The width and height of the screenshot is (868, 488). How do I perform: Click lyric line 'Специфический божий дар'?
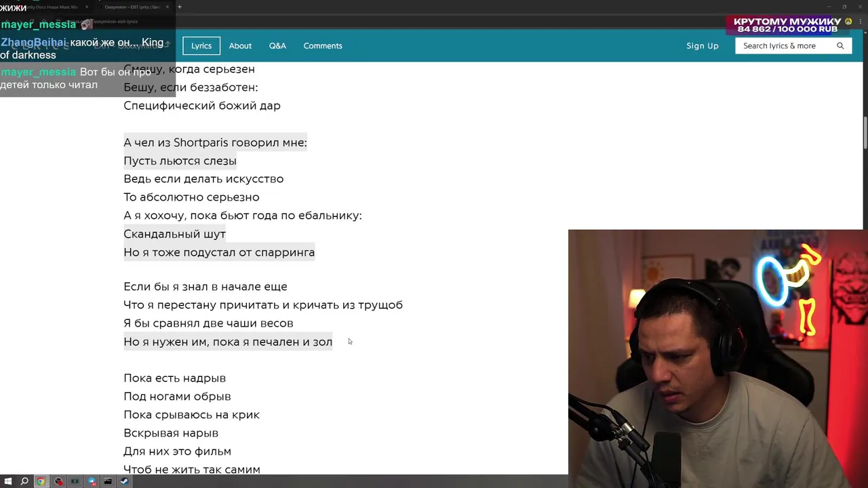pos(202,106)
